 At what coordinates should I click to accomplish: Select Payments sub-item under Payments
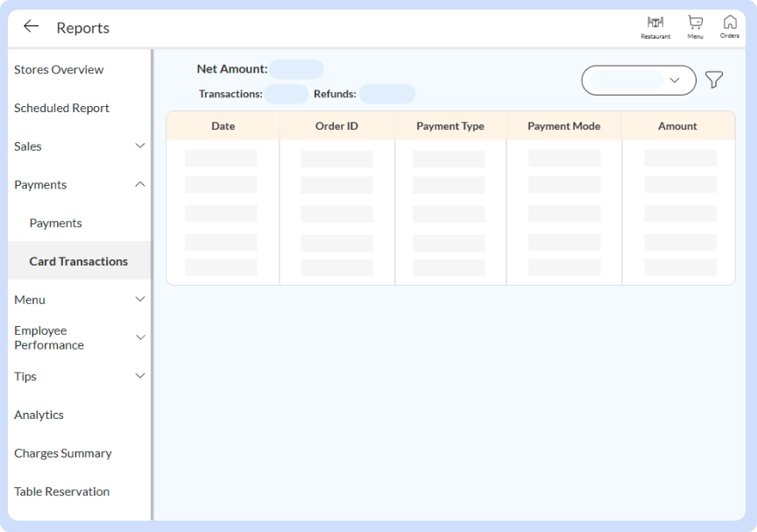click(x=55, y=223)
